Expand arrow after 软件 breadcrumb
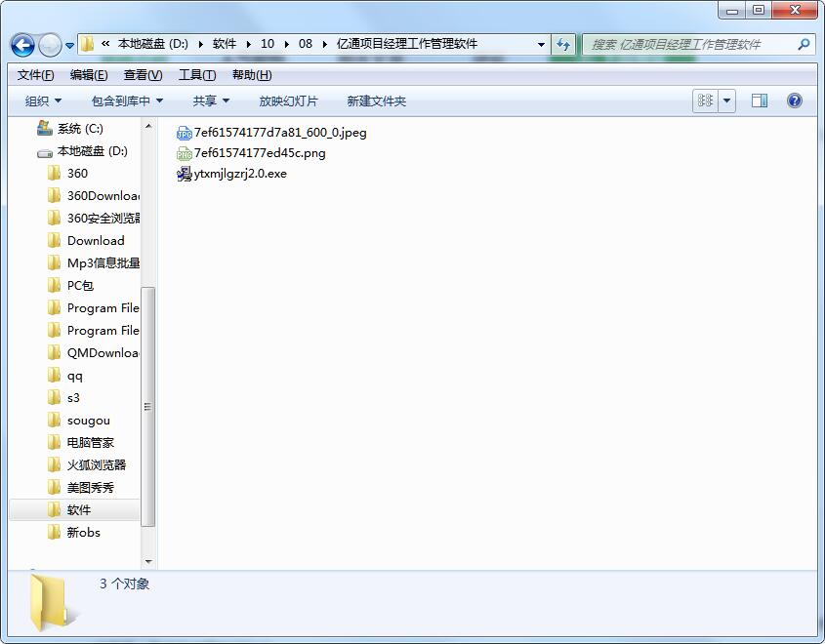 point(248,44)
